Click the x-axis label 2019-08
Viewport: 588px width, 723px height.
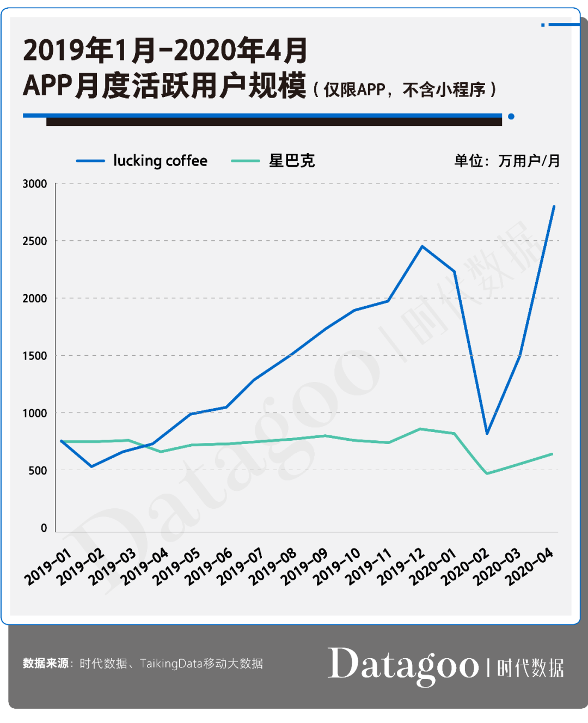[x=272, y=567]
